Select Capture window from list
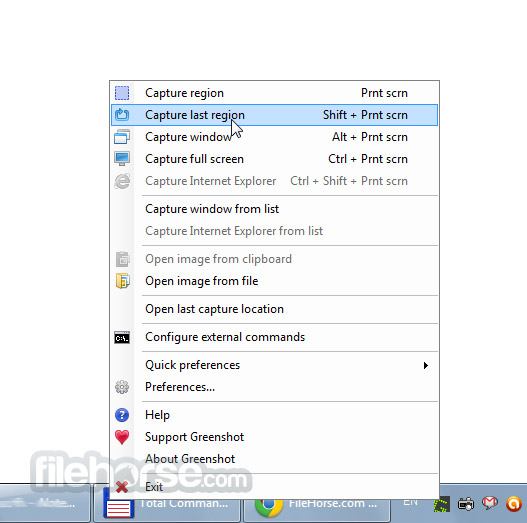The height and width of the screenshot is (523, 527). pos(274,209)
